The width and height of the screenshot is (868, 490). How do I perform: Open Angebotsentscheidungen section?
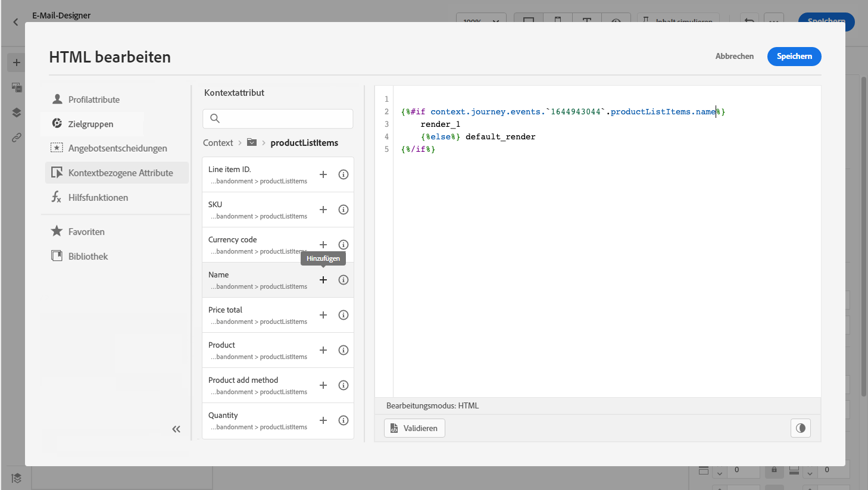tap(117, 148)
